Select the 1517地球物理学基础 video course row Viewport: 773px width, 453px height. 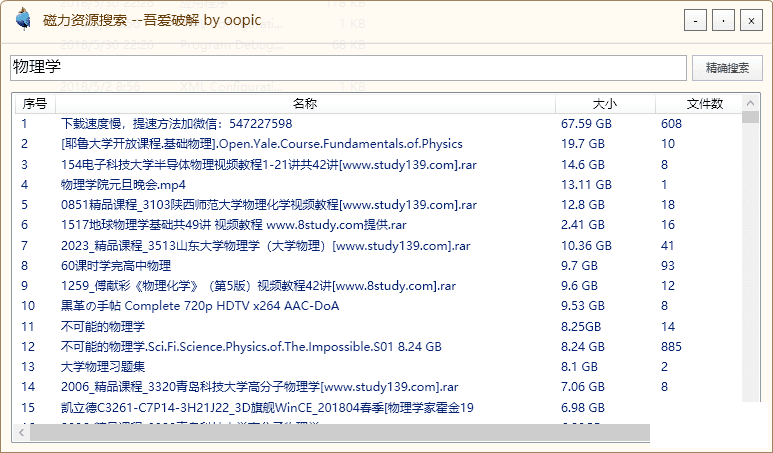coord(233,225)
